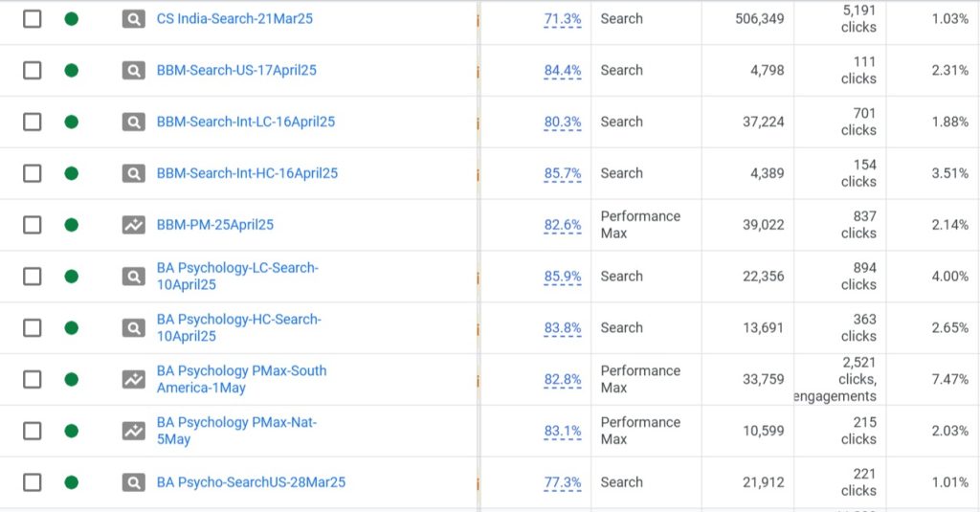
Task: Click Performance Max icon for BA Psychology PMax-Nat-5May
Action: coord(133,431)
